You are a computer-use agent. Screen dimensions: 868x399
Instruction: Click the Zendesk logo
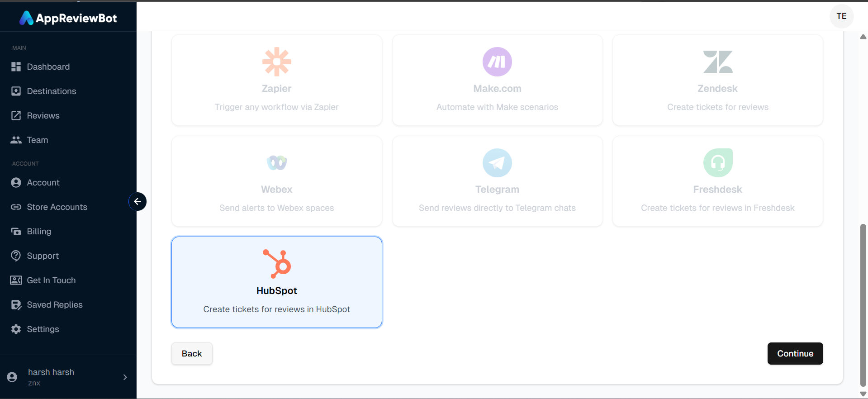718,62
